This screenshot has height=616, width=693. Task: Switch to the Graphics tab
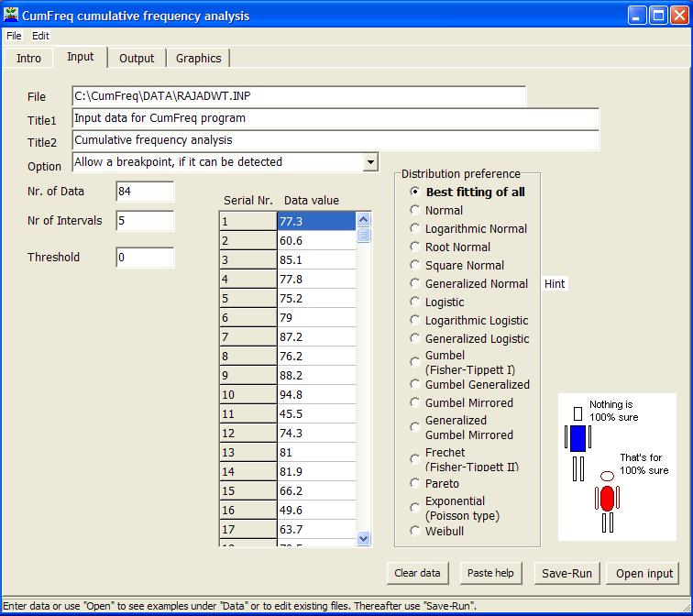point(198,59)
